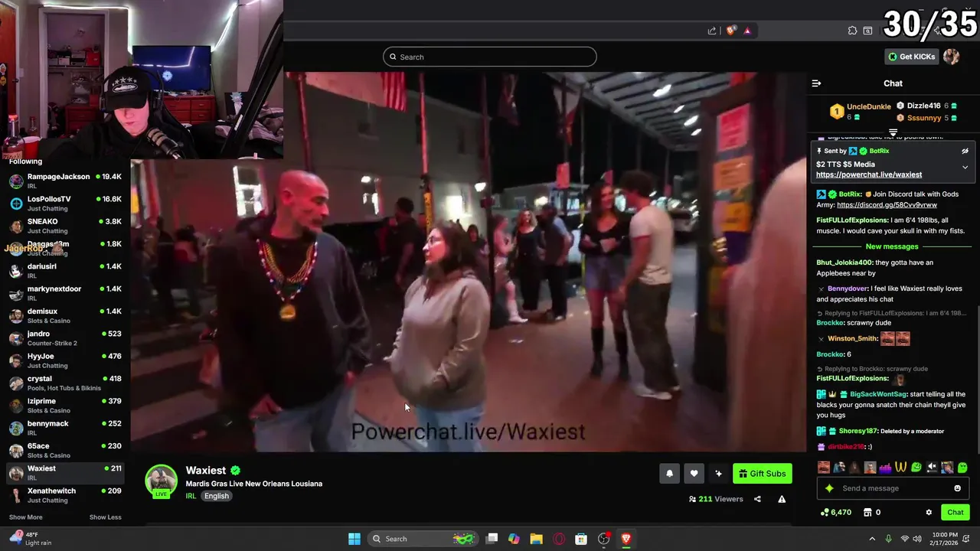Select the muted speaker emote
Image resolution: width=980 pixels, height=551 pixels.
(x=932, y=467)
